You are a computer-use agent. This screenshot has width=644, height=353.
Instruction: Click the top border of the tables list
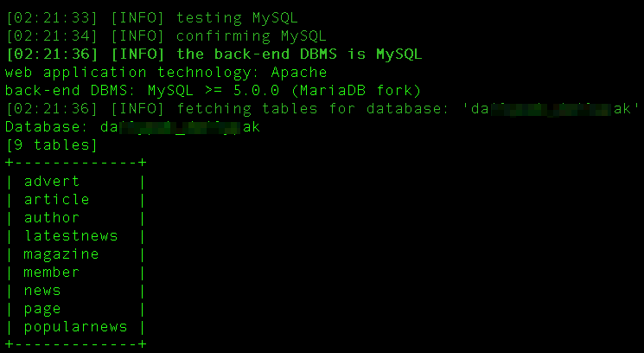click(x=75, y=163)
